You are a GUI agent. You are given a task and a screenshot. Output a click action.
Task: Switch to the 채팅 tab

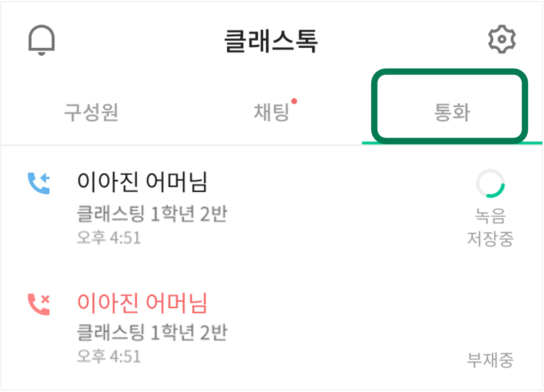point(271,112)
